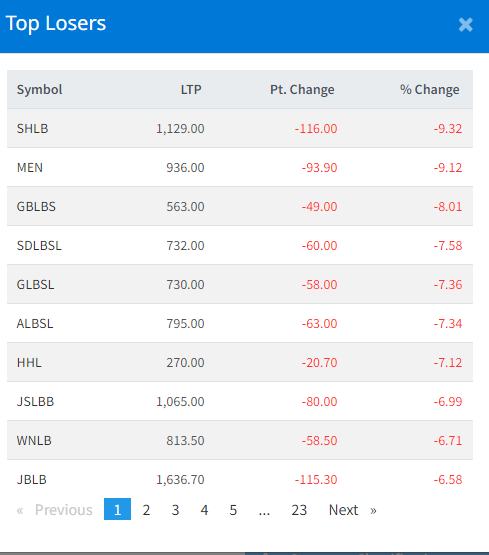Go to page 2 of results

[146, 510]
